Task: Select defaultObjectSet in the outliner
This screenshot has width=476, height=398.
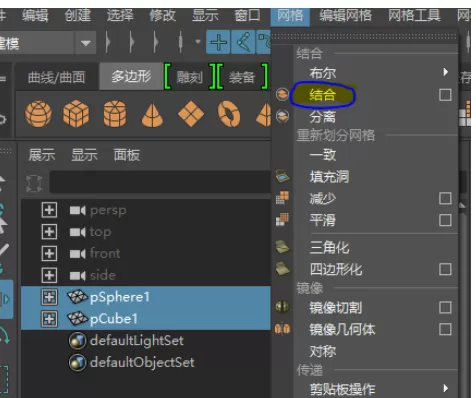Action: 142,362
